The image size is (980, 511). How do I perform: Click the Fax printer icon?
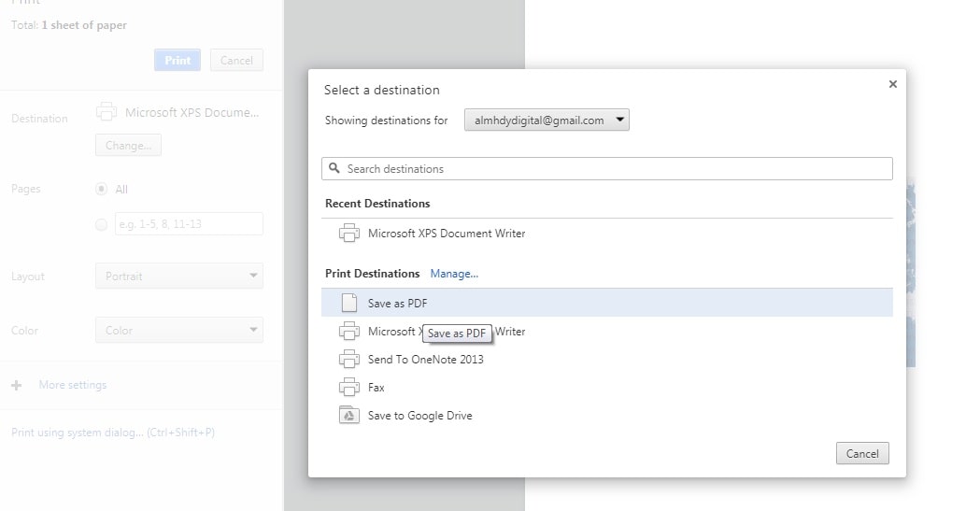(348, 388)
